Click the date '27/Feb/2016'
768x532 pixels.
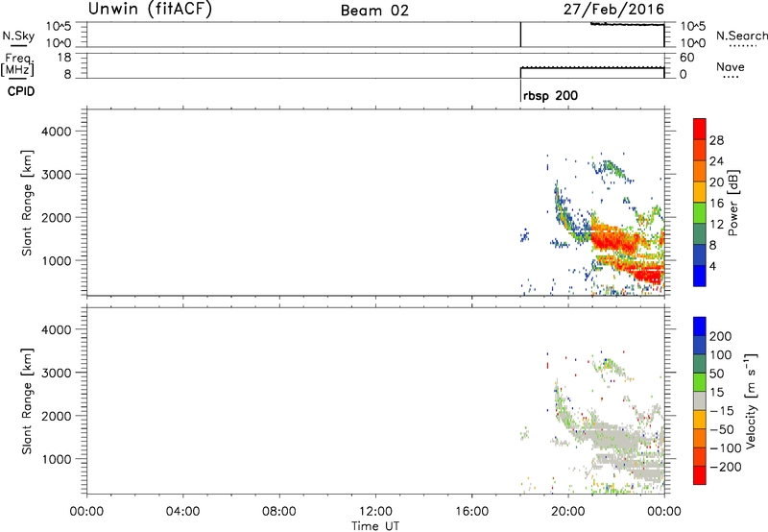(x=613, y=9)
